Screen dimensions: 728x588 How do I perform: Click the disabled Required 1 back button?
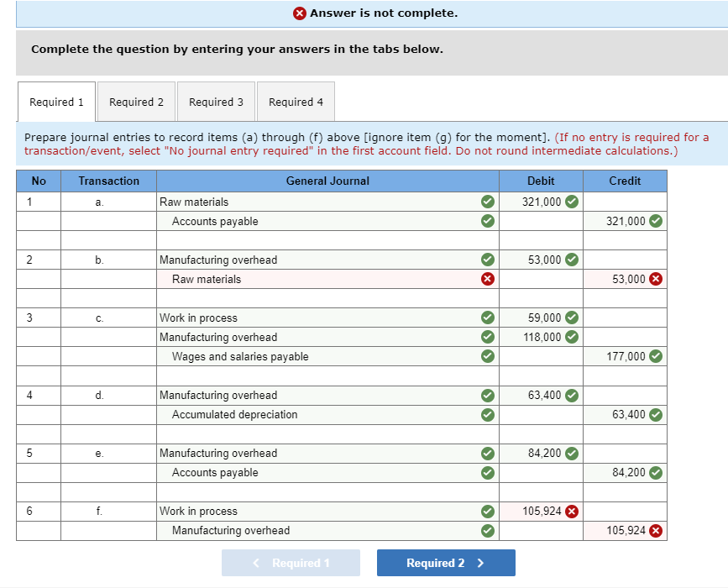pos(291,563)
